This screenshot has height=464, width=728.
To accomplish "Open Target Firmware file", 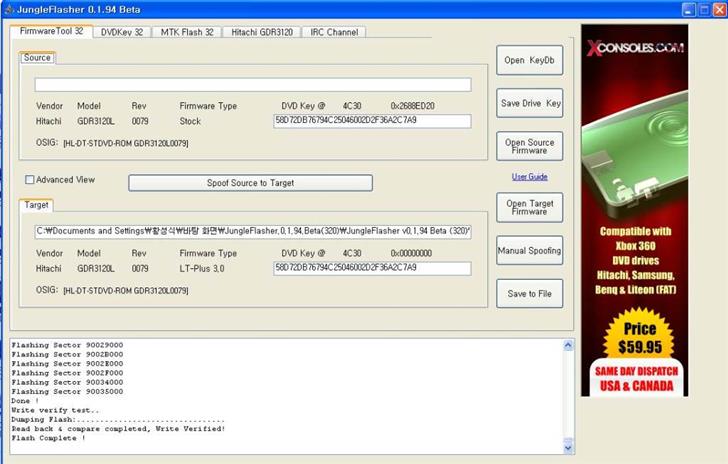I will pyautogui.click(x=529, y=207).
